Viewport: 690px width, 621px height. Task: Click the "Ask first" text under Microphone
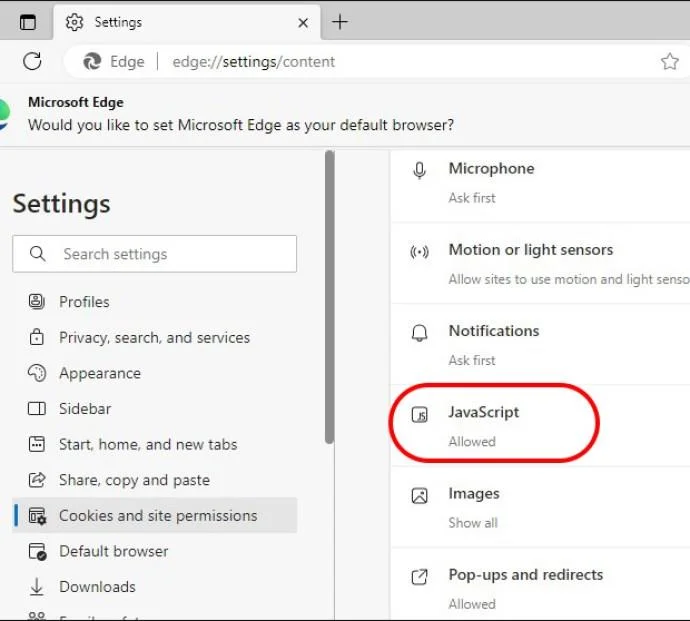coord(472,198)
